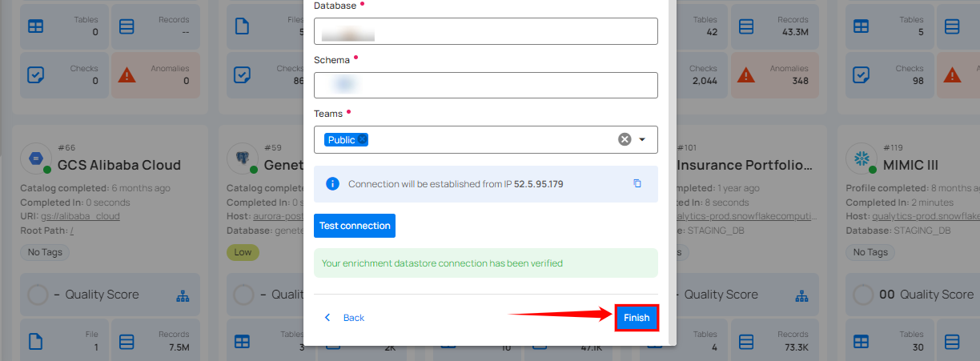Open the gs://alibaba_cloud URI link
Screen dimensions: 980x361
80,216
